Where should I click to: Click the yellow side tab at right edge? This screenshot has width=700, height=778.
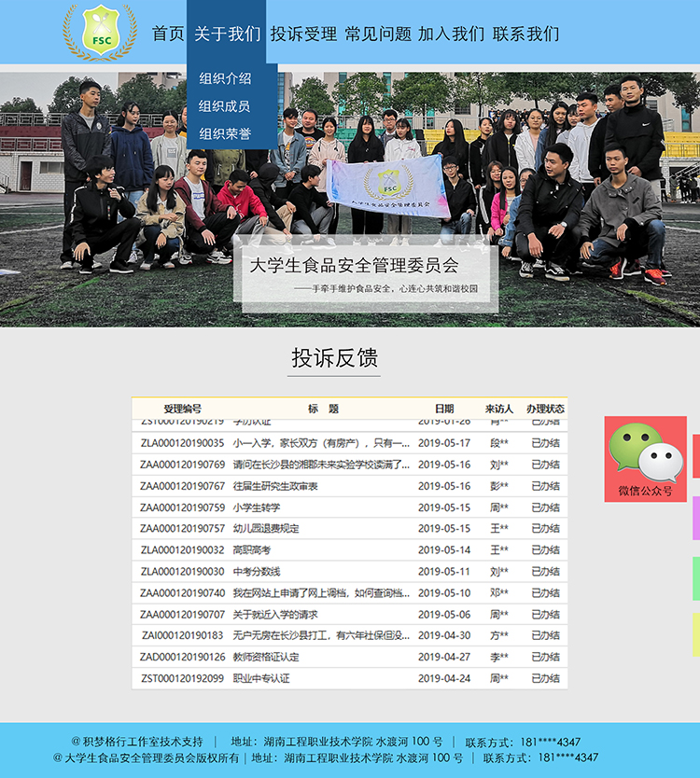(x=696, y=634)
